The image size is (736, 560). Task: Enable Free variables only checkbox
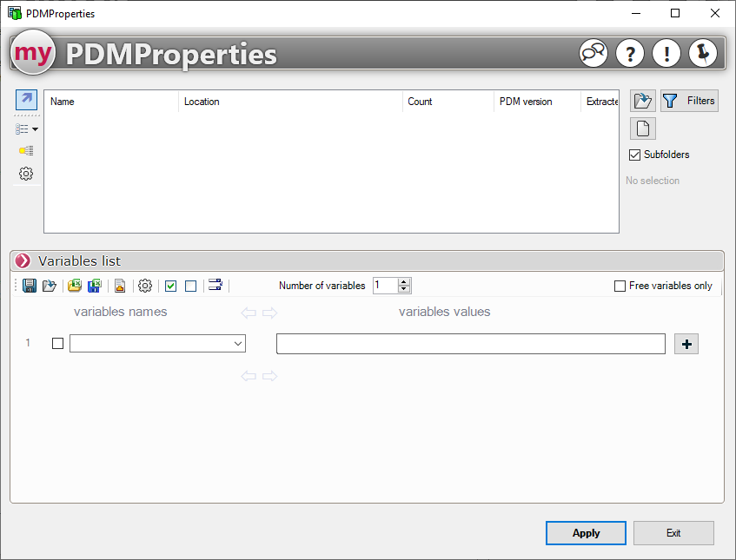tap(620, 286)
